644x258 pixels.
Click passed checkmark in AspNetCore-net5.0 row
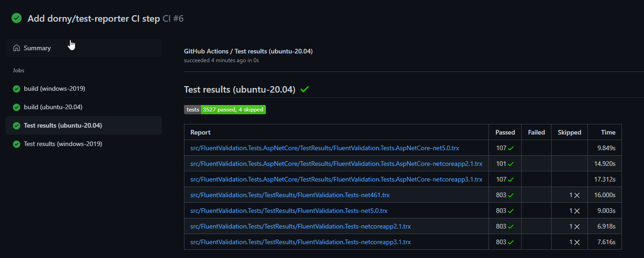[511, 148]
